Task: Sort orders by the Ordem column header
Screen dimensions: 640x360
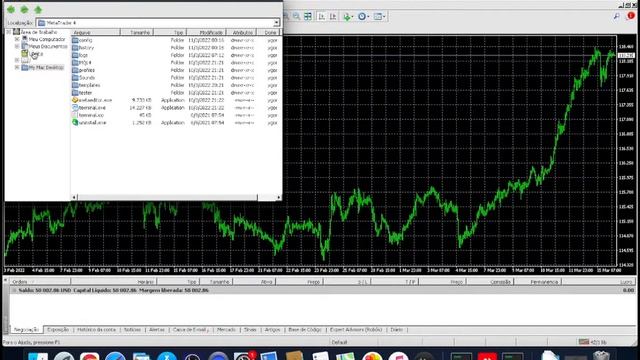Action: pyautogui.click(x=40, y=282)
